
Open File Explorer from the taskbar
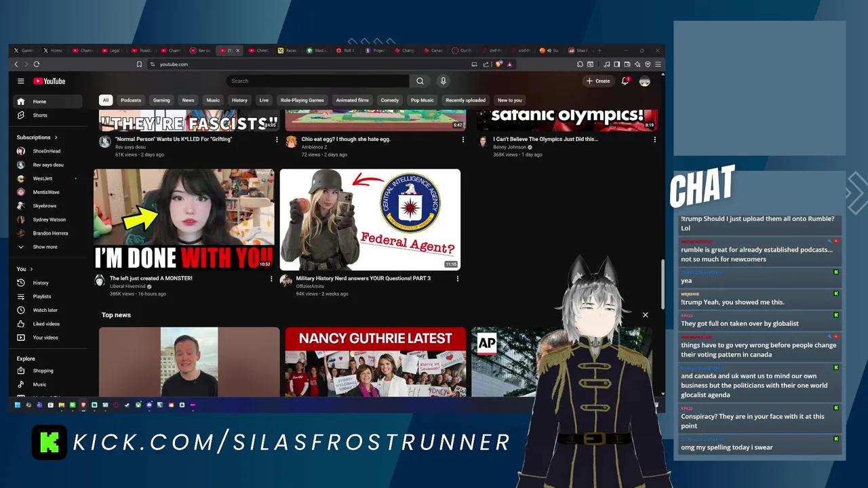coord(62,405)
